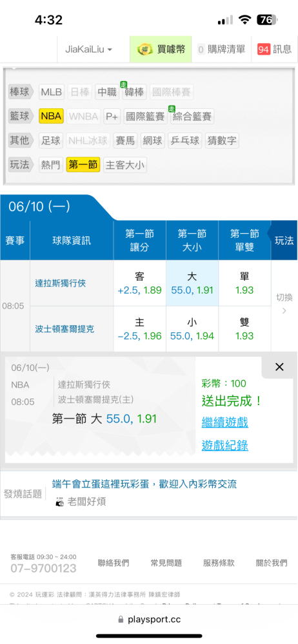Tap the playsport.cc address bar
Image resolution: width=298 pixels, height=644 pixels.
tap(149, 620)
